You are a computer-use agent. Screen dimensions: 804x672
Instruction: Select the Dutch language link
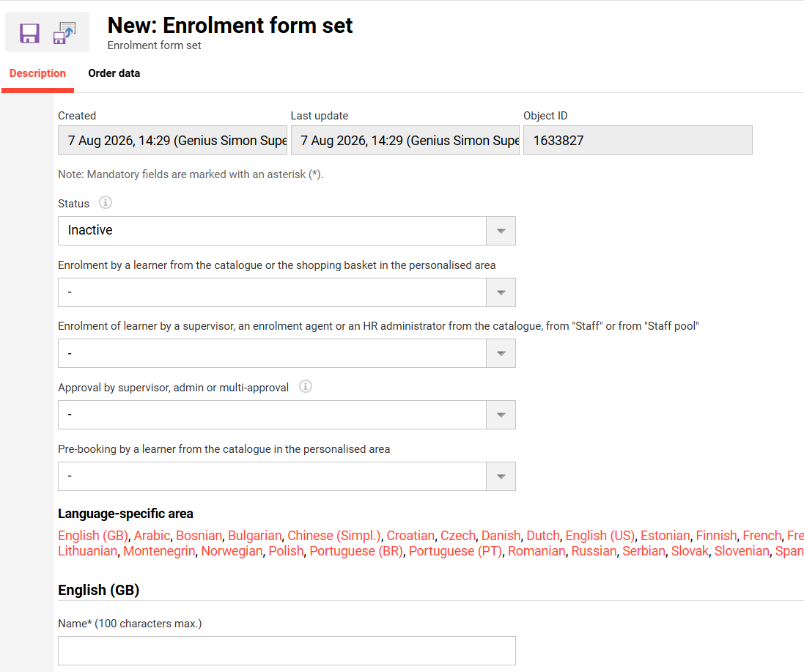pos(543,536)
